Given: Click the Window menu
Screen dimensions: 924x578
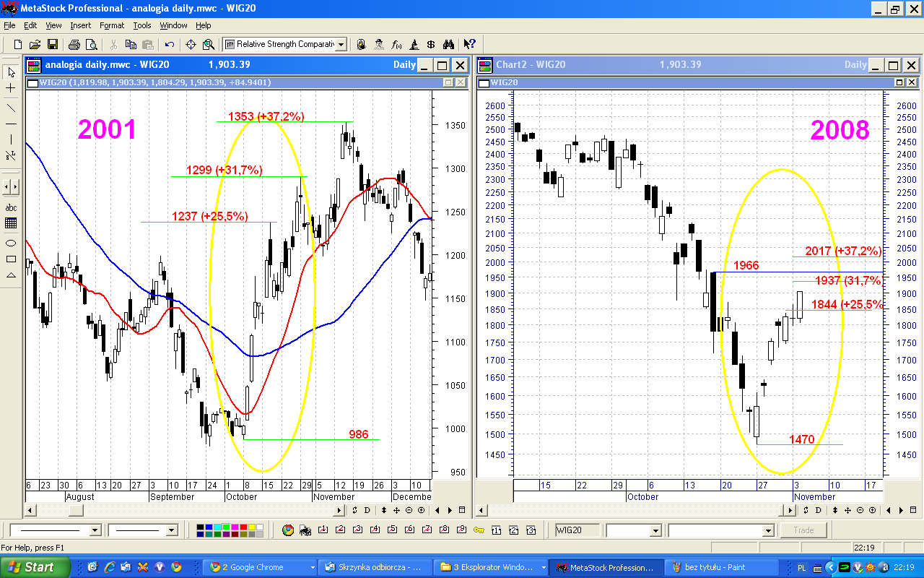Looking at the screenshot, I should click(173, 25).
